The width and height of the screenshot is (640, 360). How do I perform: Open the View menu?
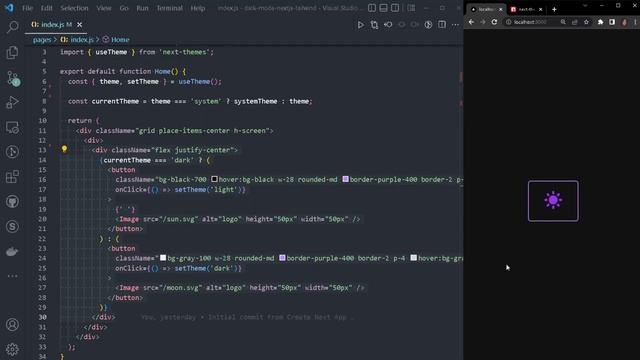pyautogui.click(x=104, y=8)
